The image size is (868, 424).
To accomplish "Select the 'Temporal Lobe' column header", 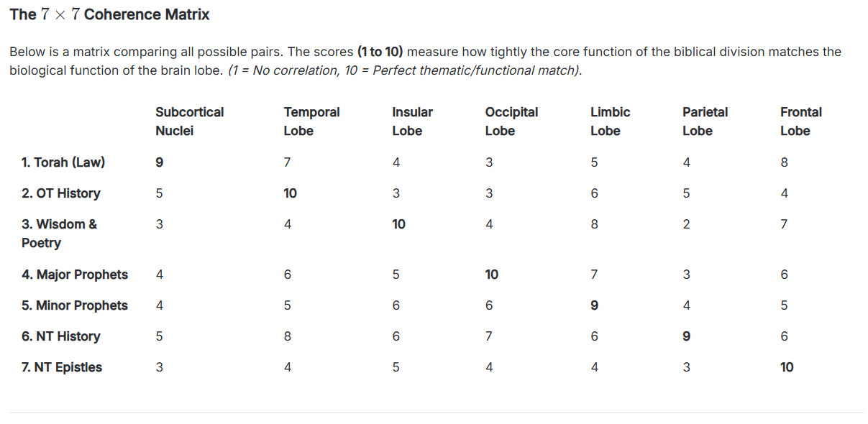I will [311, 121].
